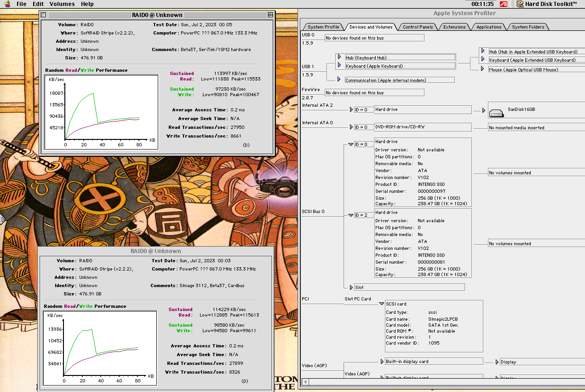Click sustained write value 97230 KB/sec
Viewport: 585px width, 392px height.
coord(231,89)
